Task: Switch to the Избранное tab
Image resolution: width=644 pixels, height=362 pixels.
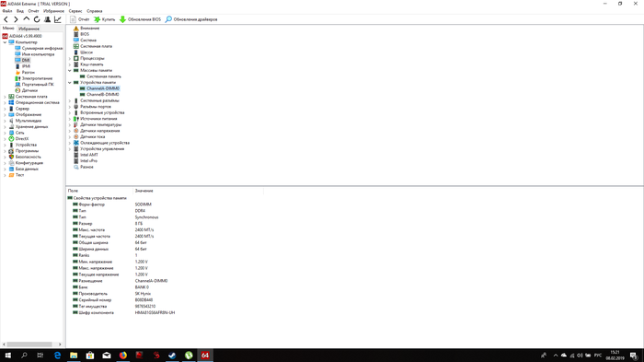Action: pyautogui.click(x=29, y=29)
